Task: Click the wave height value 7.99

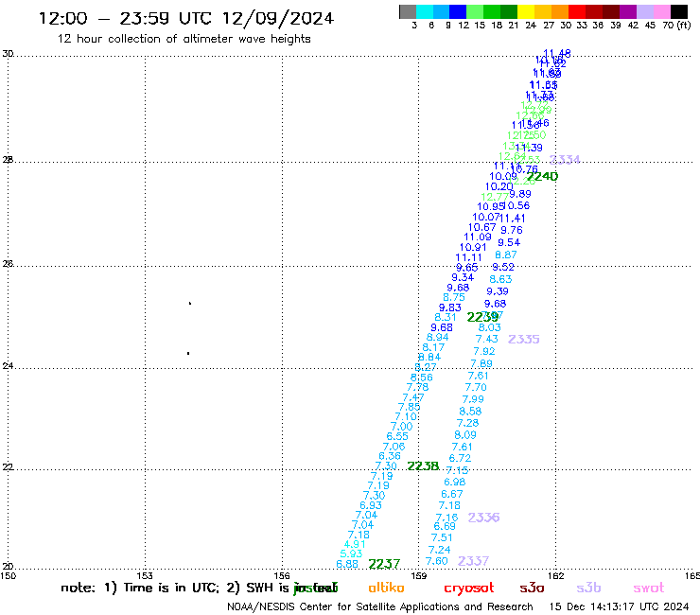Action: click(473, 399)
